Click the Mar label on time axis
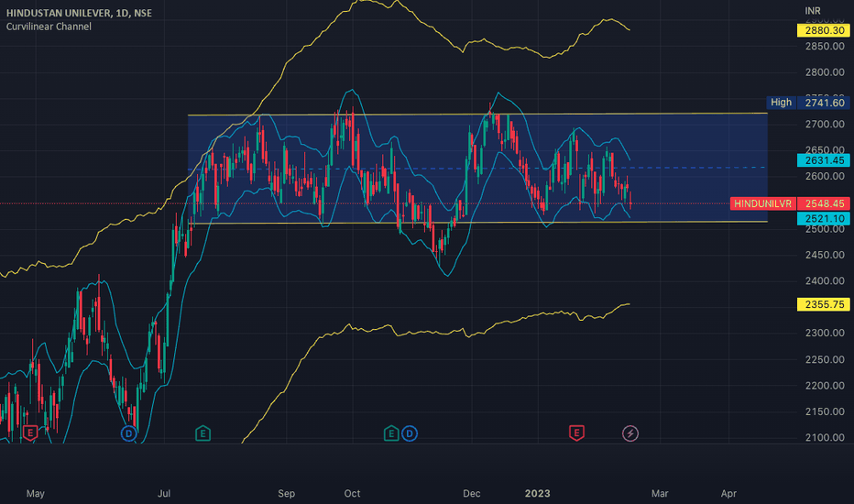 (x=660, y=493)
